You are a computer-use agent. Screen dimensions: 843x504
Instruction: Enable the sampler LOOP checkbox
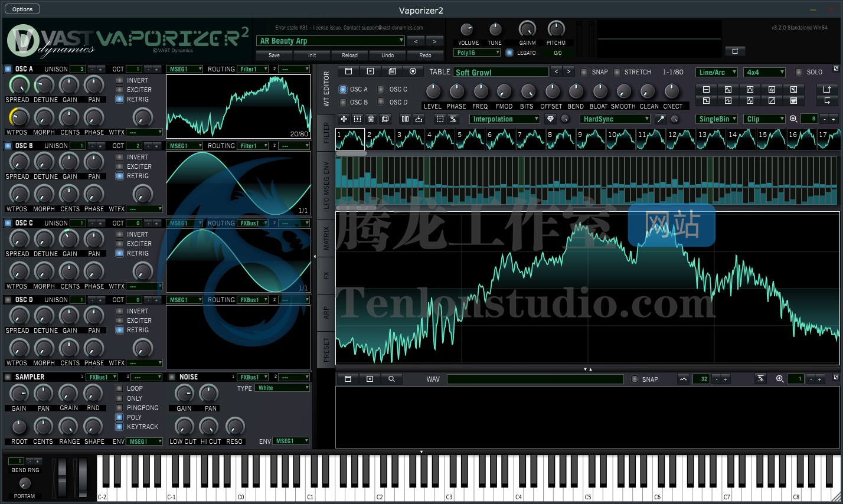click(x=119, y=388)
